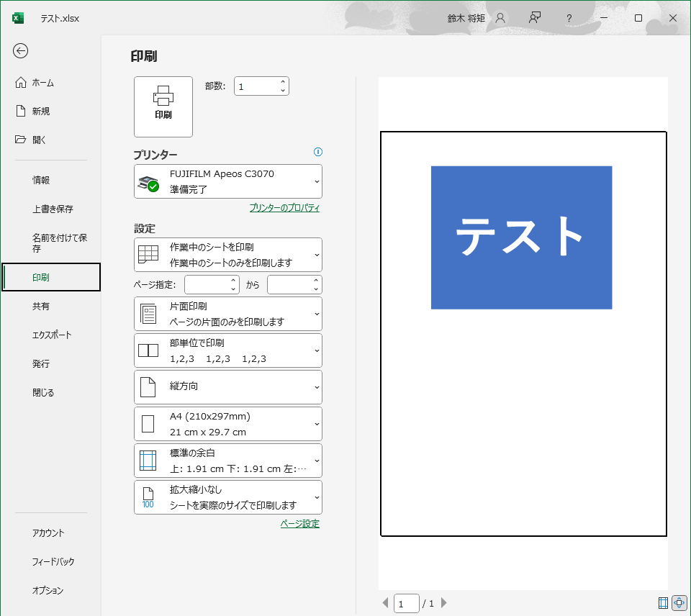The width and height of the screenshot is (691, 616).
Task: Maximize the Excel window
Action: click(x=638, y=18)
